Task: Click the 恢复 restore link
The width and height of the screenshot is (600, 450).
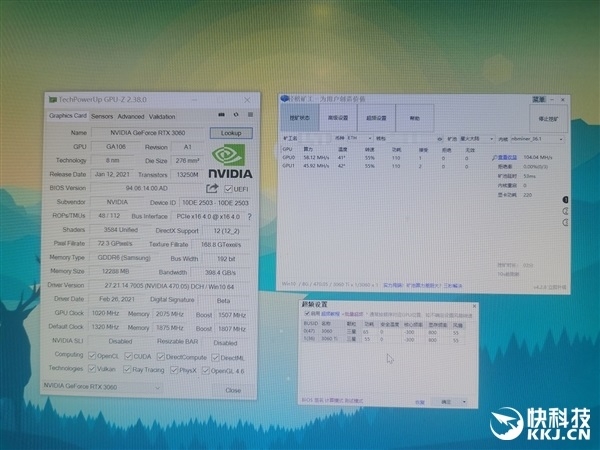Action: (x=420, y=402)
